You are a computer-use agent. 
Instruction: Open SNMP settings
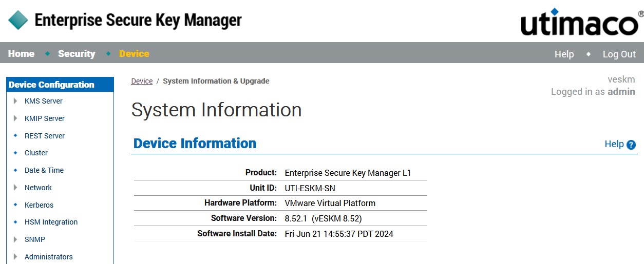click(35, 239)
